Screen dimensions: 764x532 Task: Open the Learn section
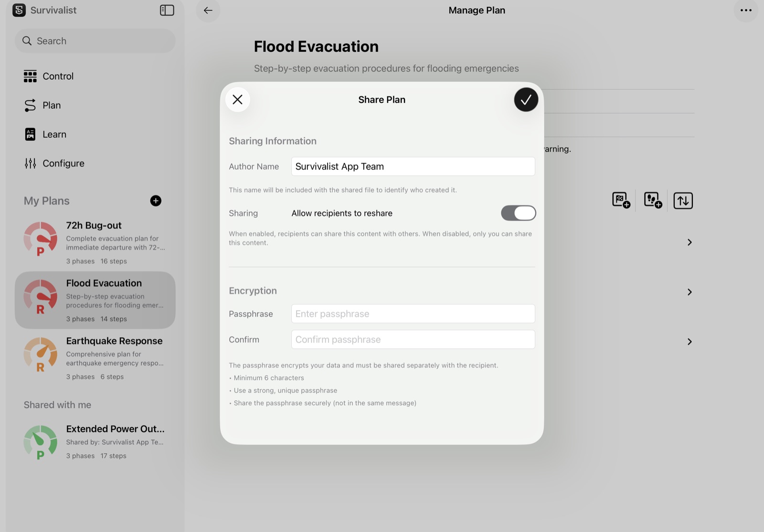[45, 135]
